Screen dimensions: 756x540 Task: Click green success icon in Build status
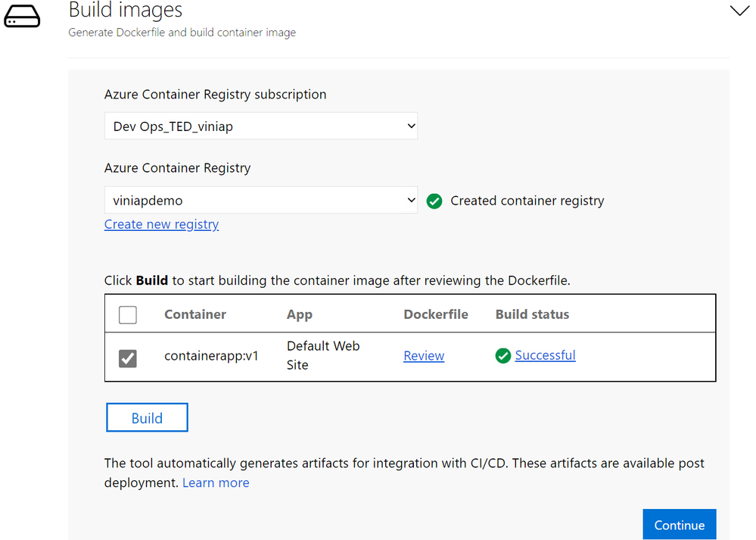[x=503, y=356]
